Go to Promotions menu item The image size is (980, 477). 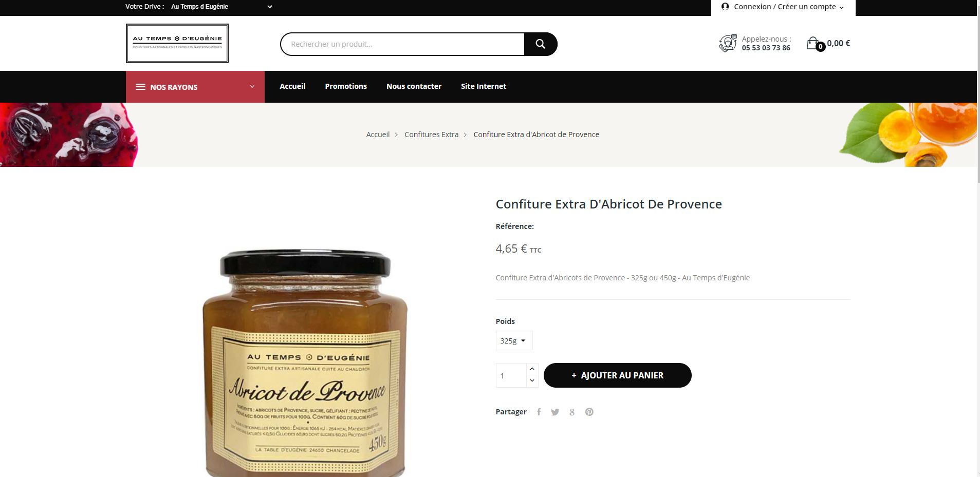point(346,86)
